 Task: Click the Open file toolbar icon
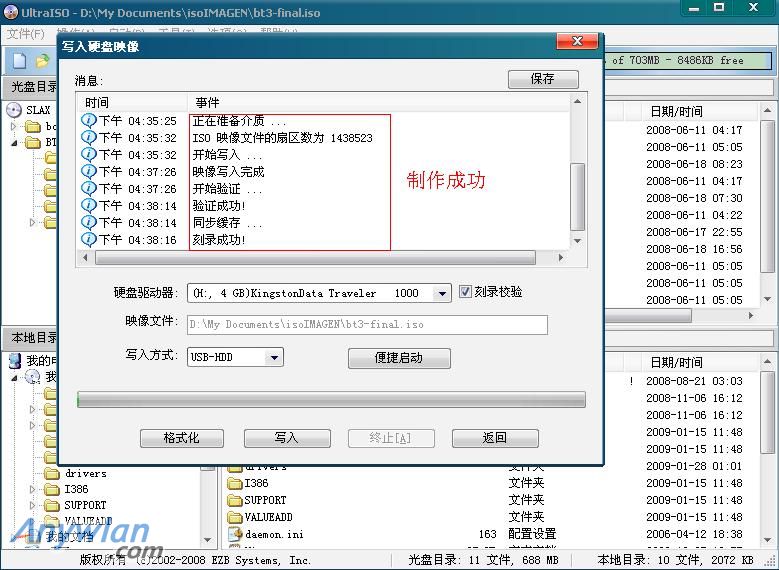click(x=42, y=61)
